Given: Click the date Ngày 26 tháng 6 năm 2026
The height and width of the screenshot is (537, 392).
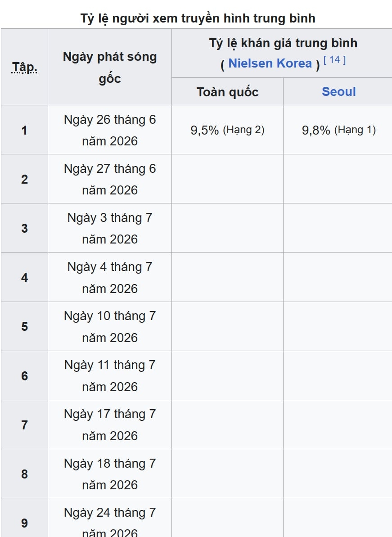Looking at the screenshot, I should (x=109, y=130).
